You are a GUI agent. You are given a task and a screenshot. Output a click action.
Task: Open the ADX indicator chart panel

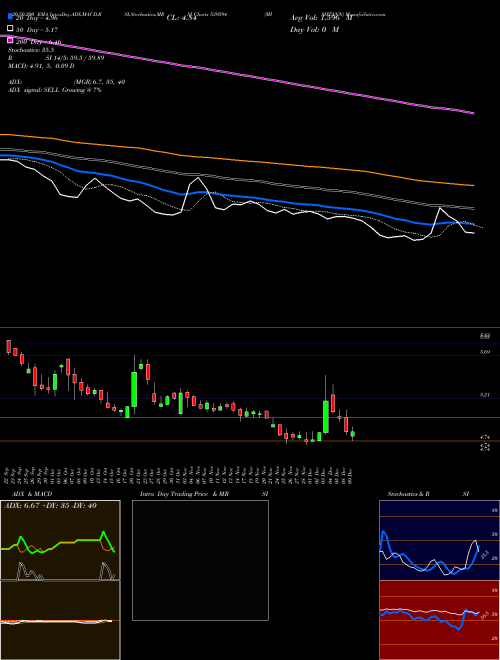pos(60,540)
